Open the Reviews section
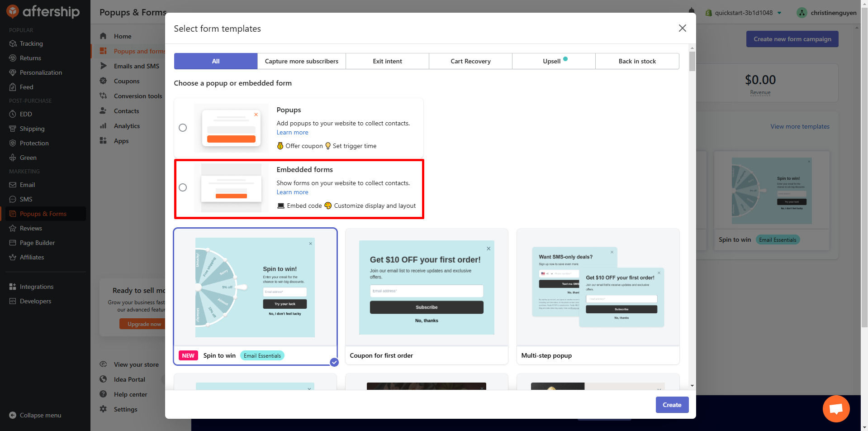This screenshot has width=868, height=431. [31, 228]
